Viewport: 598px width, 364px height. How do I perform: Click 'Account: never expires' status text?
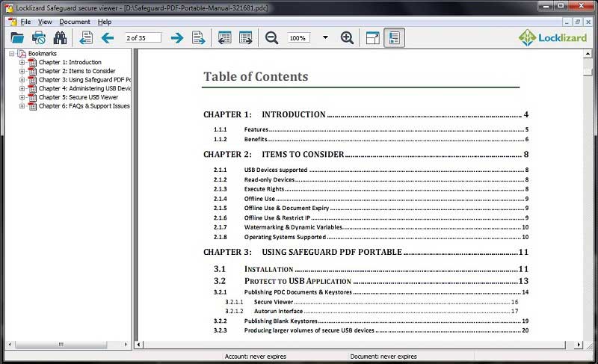click(255, 357)
